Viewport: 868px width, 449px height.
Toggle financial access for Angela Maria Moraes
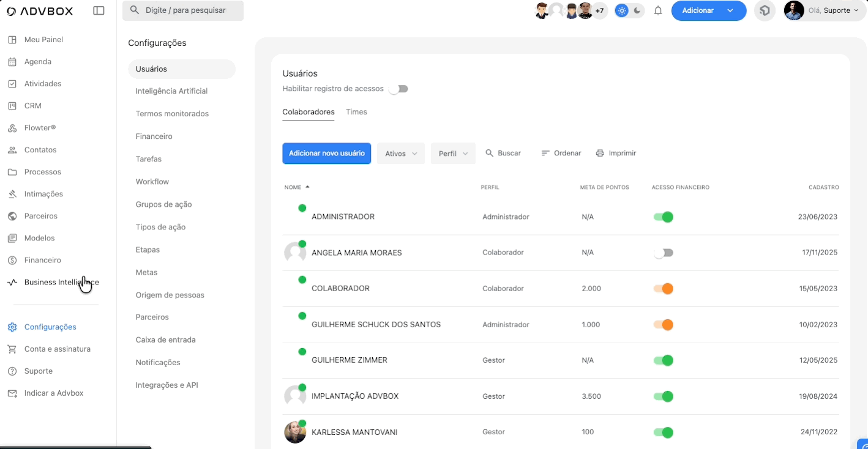pyautogui.click(x=663, y=253)
